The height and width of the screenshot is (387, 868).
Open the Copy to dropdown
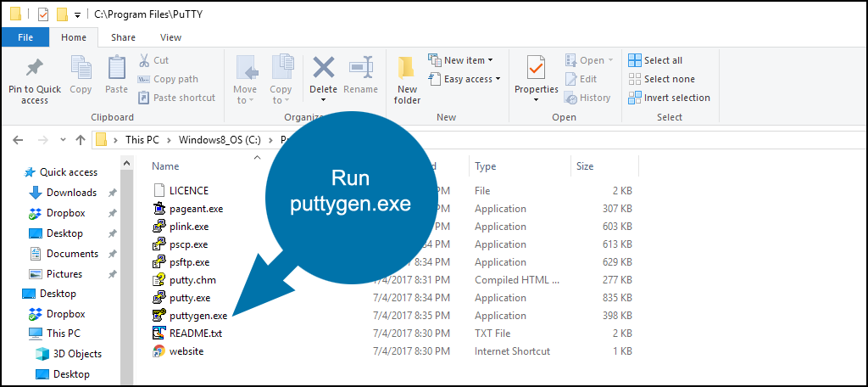(x=281, y=79)
